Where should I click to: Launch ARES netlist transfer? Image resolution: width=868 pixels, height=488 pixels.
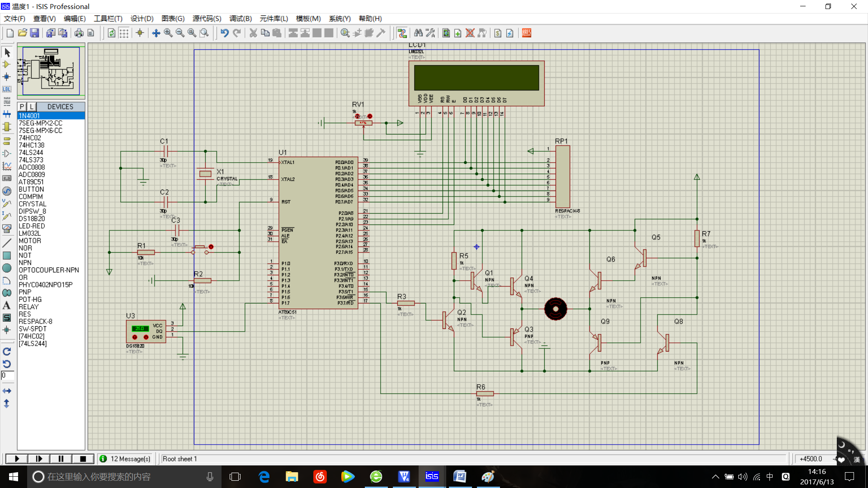pyautogui.click(x=527, y=33)
